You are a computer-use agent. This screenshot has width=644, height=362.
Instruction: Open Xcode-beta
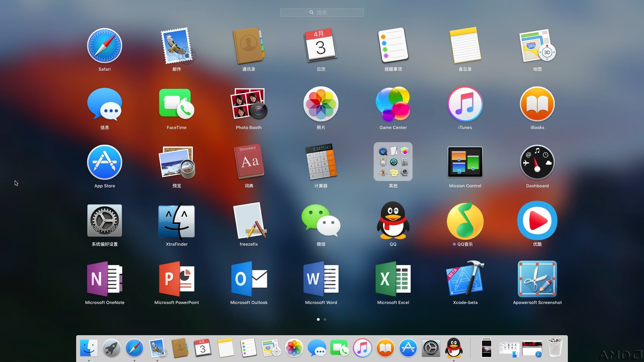click(x=465, y=279)
